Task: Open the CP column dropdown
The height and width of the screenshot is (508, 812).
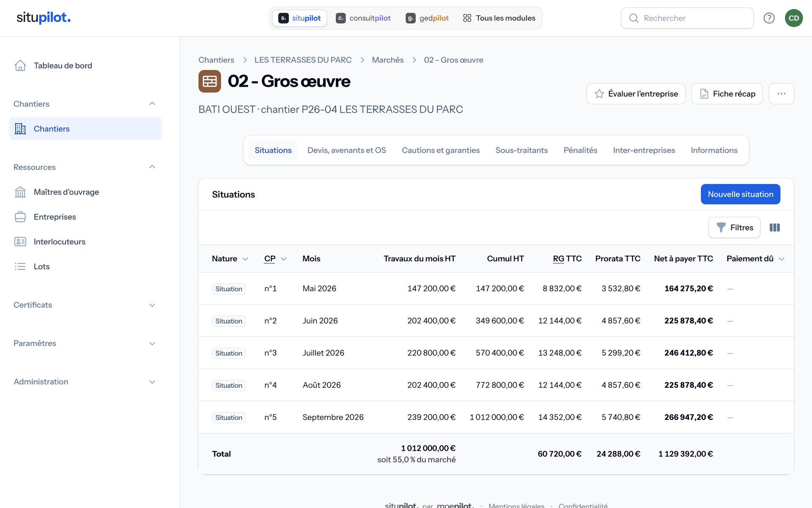Action: click(x=284, y=259)
